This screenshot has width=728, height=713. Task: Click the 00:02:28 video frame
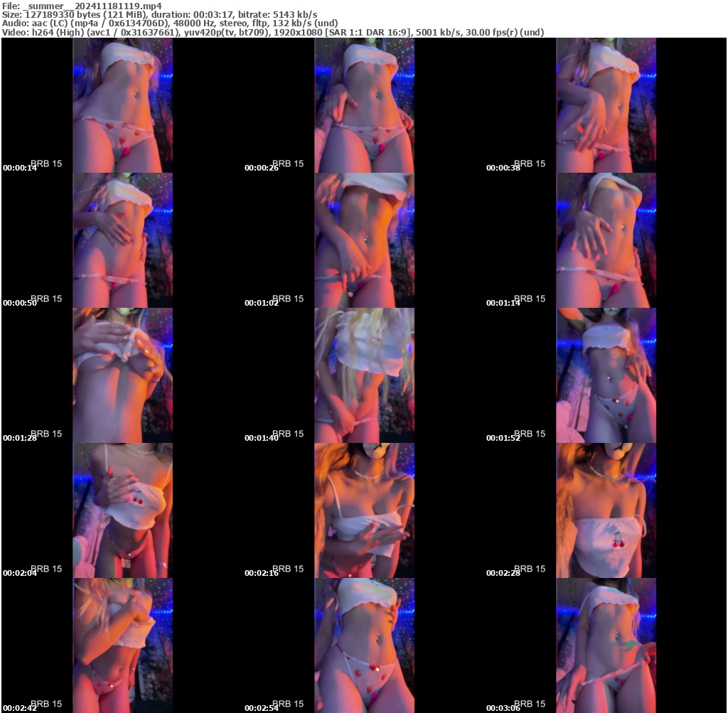pyautogui.click(x=605, y=508)
